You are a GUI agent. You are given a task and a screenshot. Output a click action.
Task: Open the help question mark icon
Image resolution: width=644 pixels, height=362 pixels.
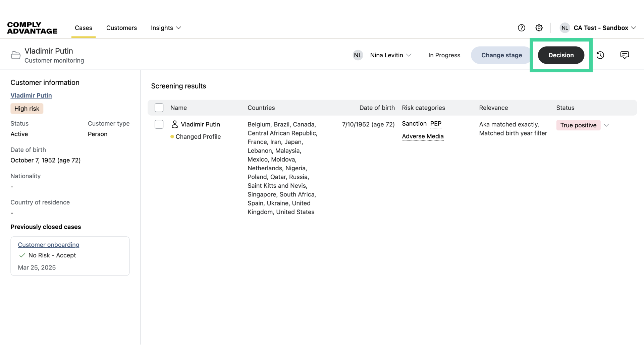point(521,28)
